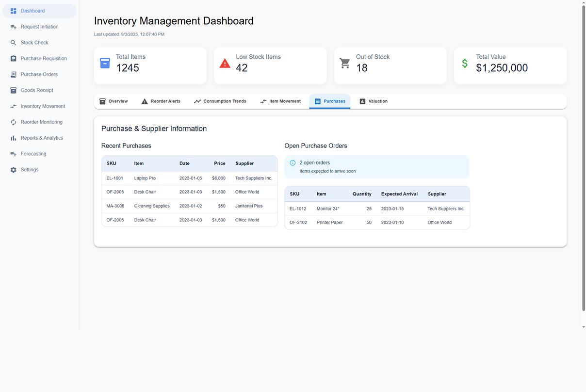Click the Consumption Trends line chart icon
586x392 pixels.
point(197,101)
